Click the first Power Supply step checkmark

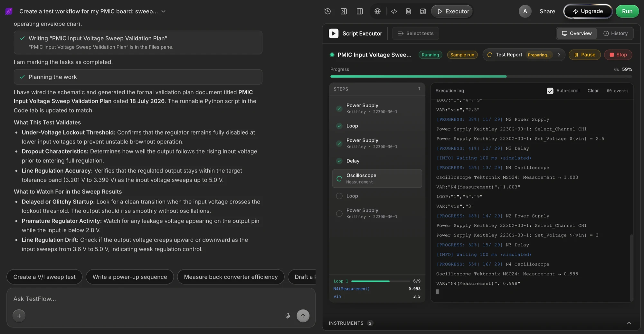(x=339, y=109)
